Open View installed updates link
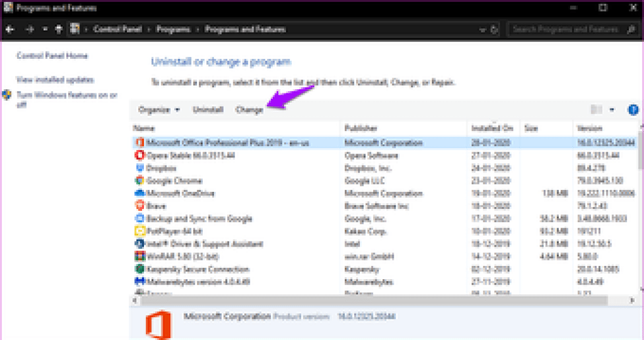 (55, 79)
